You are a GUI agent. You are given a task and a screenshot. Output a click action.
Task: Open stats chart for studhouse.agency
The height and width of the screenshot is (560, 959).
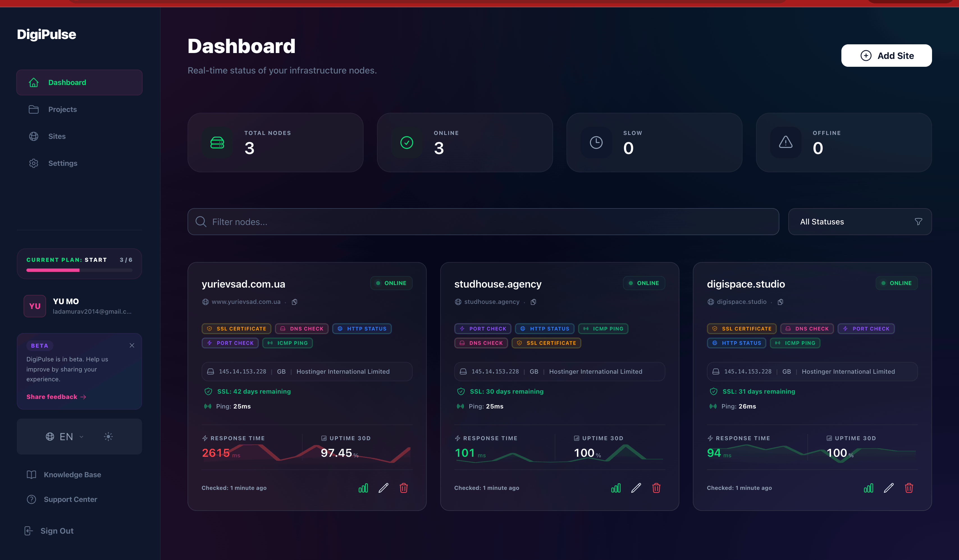click(616, 488)
